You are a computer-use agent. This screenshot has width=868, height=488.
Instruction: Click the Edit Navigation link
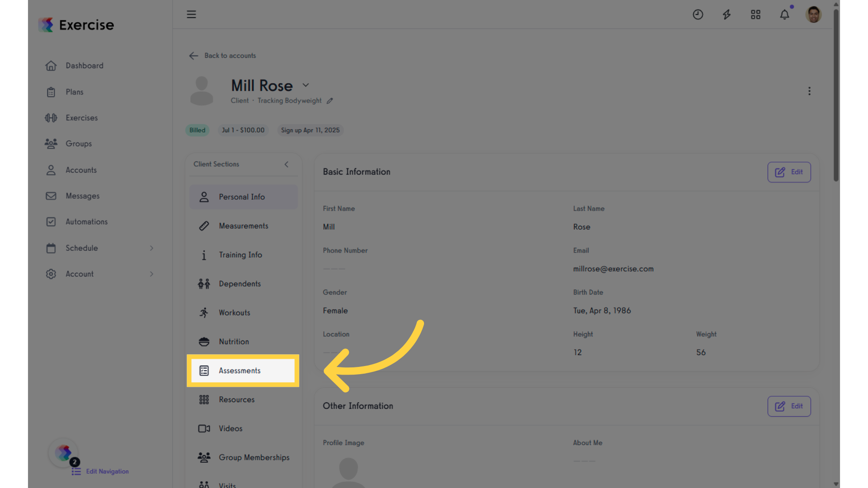[107, 471]
